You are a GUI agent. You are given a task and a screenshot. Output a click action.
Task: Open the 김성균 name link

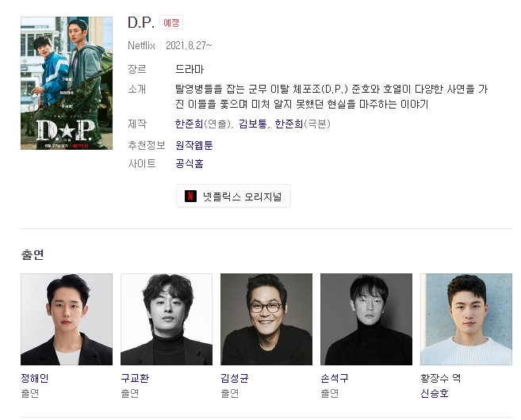(x=235, y=378)
